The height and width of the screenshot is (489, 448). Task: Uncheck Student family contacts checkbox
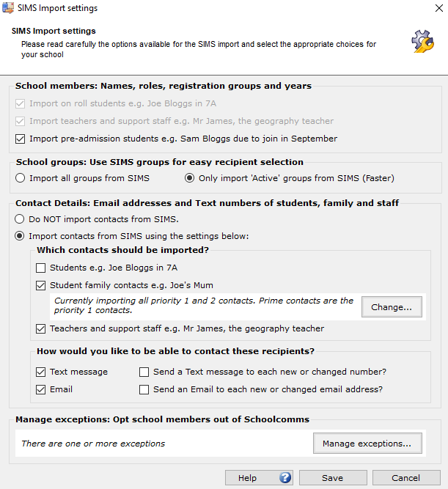click(41, 285)
